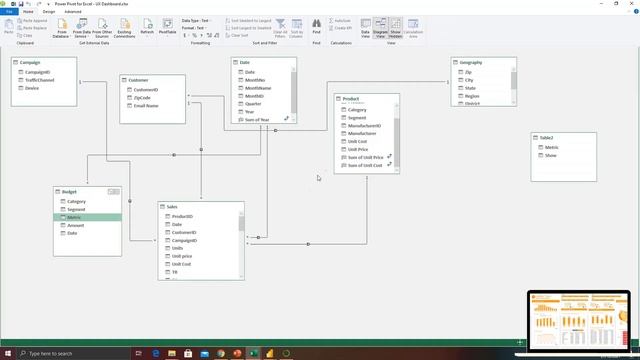Open File Explorer from taskbar

(x=172, y=353)
